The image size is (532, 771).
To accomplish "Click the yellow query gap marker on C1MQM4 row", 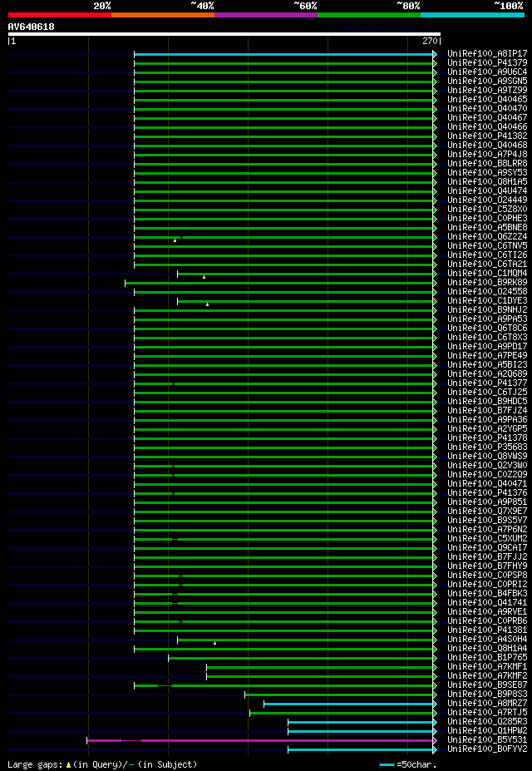I will click(204, 277).
